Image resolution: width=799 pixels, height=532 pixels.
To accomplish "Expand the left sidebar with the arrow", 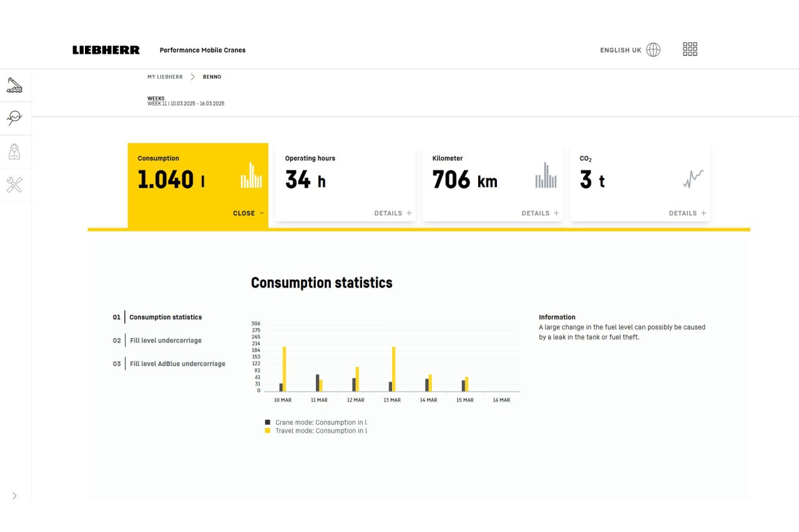I will (x=14, y=496).
